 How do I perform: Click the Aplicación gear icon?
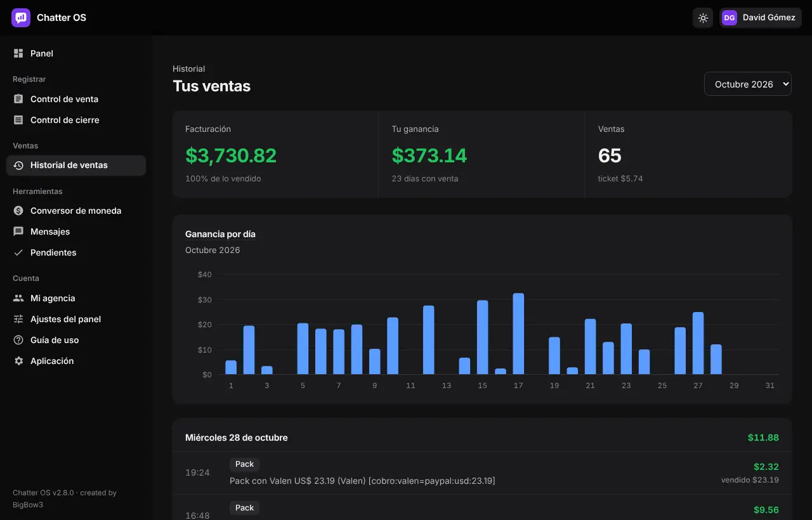pyautogui.click(x=18, y=361)
